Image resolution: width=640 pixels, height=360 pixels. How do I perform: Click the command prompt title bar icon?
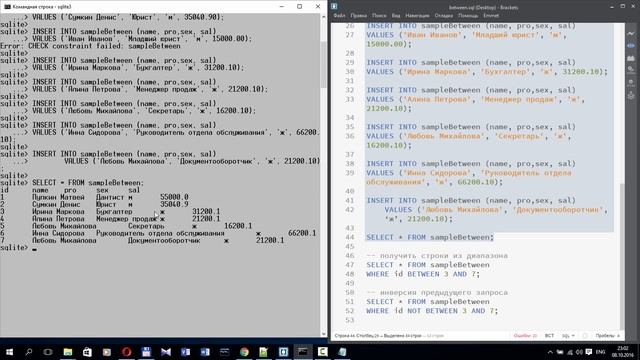(7, 7)
